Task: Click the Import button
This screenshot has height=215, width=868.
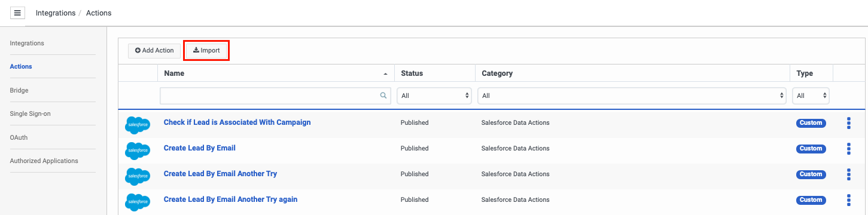Action: click(x=206, y=51)
